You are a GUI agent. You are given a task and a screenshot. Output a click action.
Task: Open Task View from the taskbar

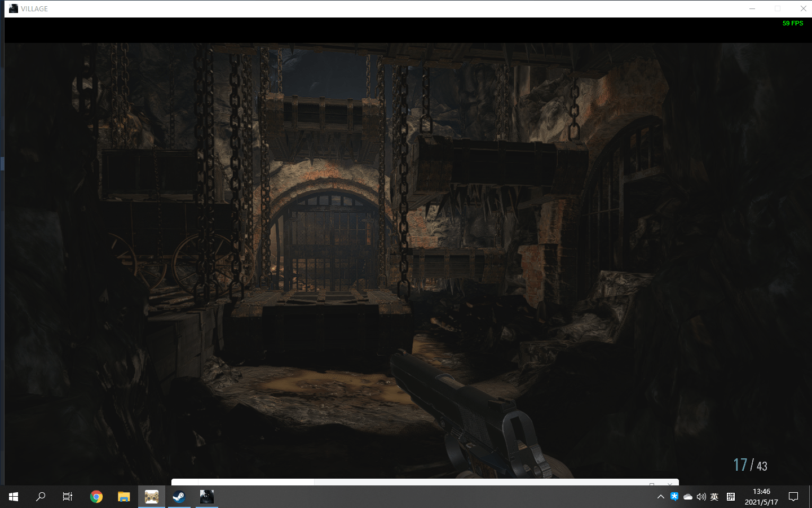[68, 497]
